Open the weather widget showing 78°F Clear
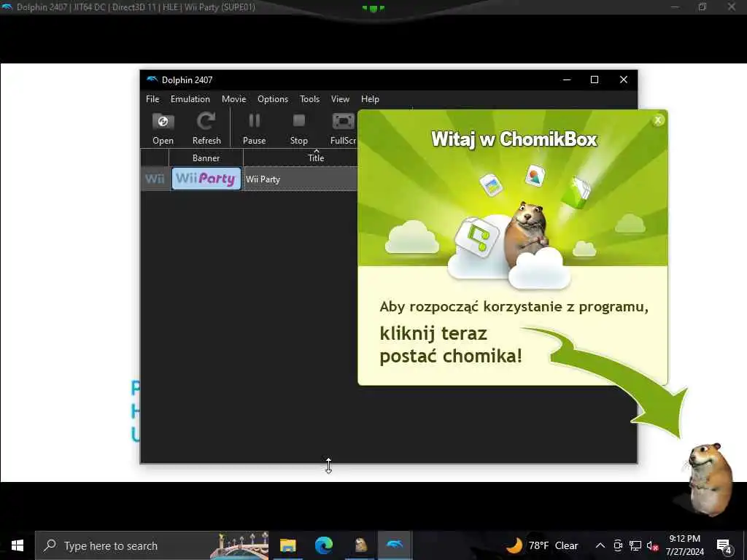Screen dimensions: 747x560 tap(542, 545)
